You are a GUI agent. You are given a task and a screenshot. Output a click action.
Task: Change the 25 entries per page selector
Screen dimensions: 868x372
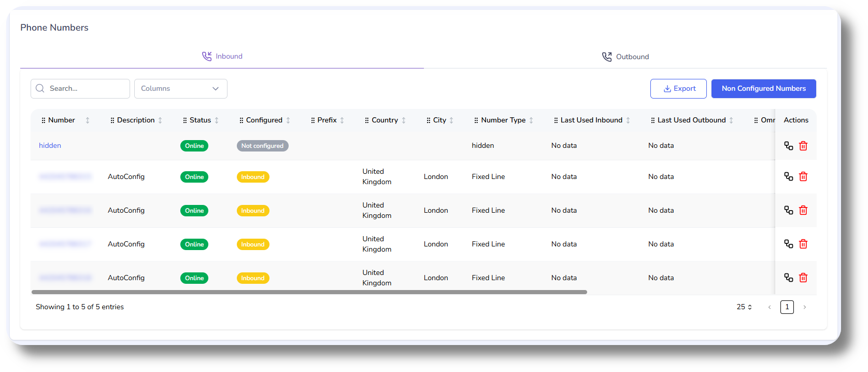pyautogui.click(x=744, y=307)
